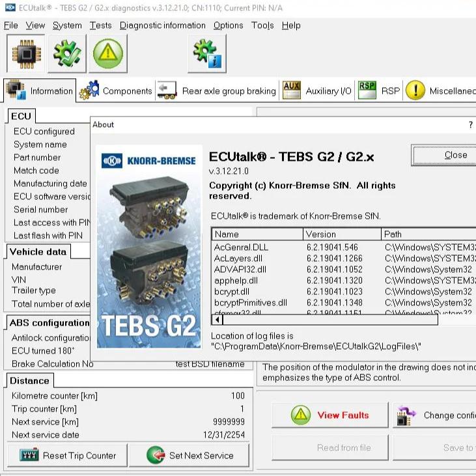Switch to the Information tab

pyautogui.click(x=40, y=91)
